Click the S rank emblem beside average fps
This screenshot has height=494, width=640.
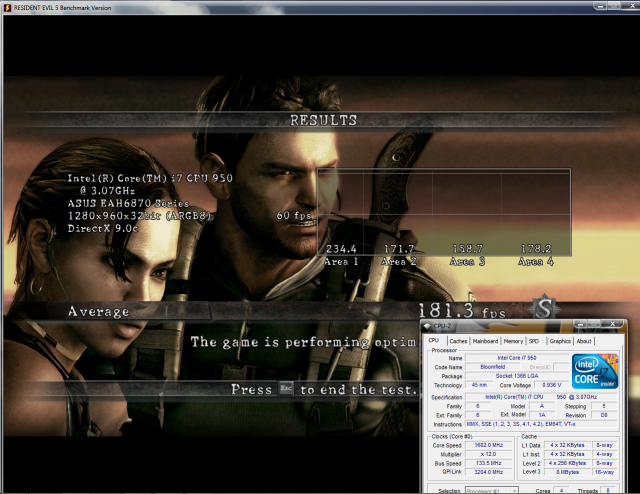[544, 308]
